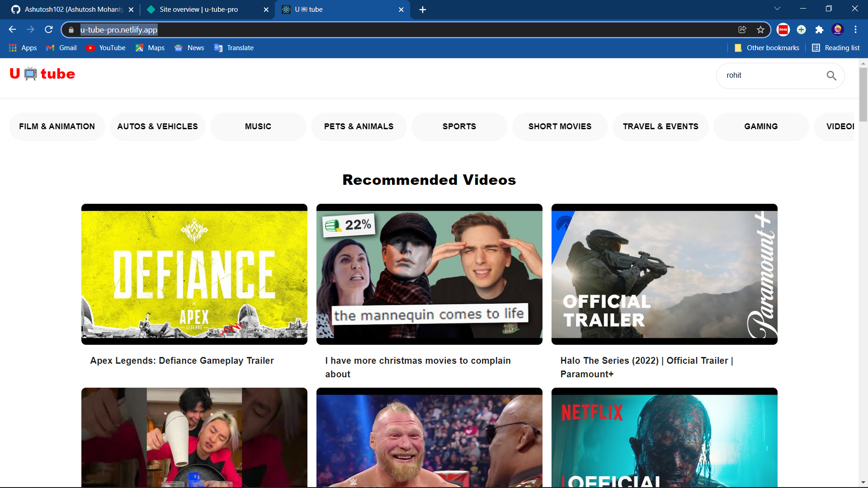Click the browser forward arrow
Screen dimensions: 868x488
[30, 29]
